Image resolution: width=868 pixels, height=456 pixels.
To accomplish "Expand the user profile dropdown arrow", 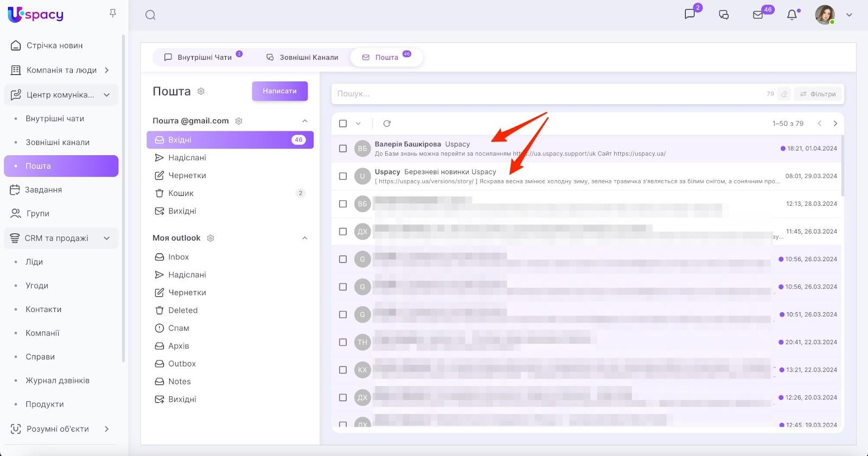I will click(x=850, y=15).
